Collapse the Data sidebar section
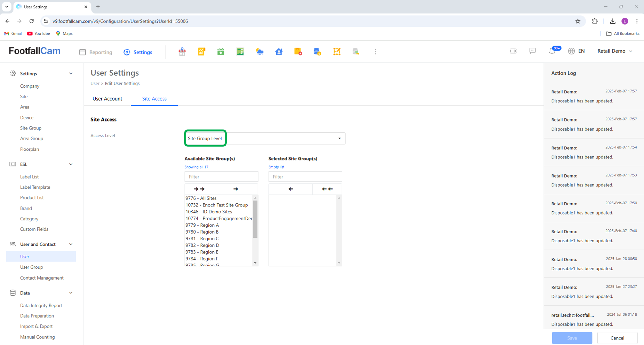 tap(71, 293)
